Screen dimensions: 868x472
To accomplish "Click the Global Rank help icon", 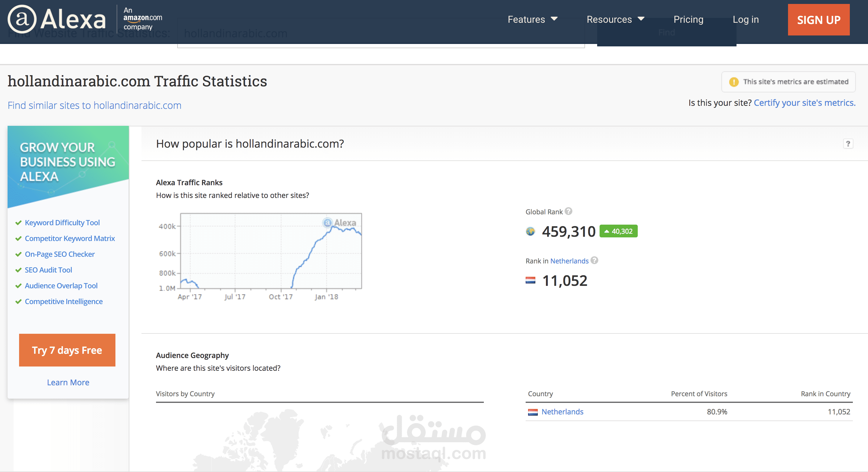I will click(x=568, y=211).
